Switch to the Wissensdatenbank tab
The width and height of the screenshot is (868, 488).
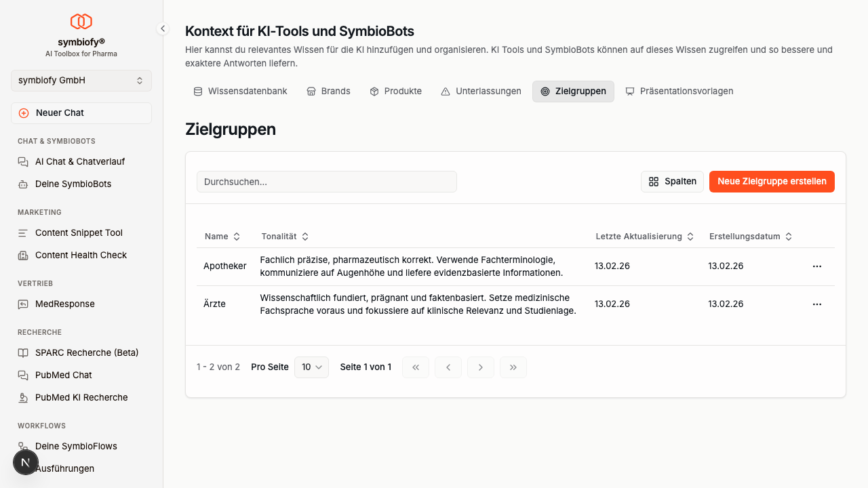pos(240,91)
